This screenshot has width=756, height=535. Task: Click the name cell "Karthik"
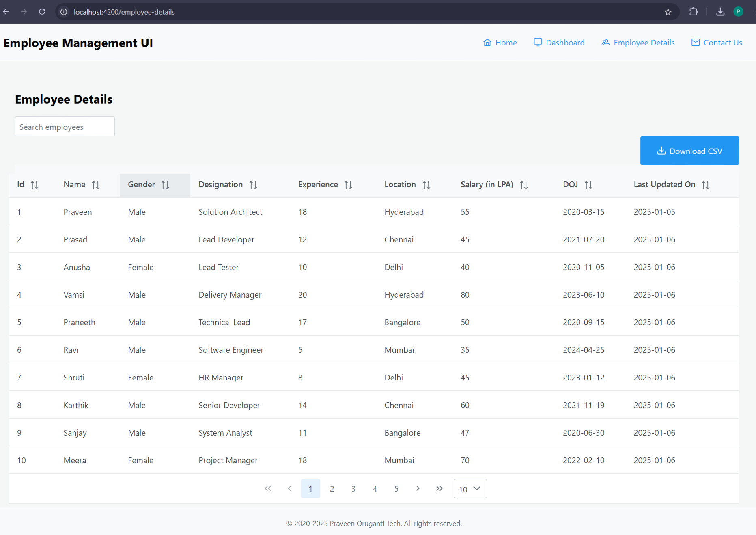coord(76,405)
